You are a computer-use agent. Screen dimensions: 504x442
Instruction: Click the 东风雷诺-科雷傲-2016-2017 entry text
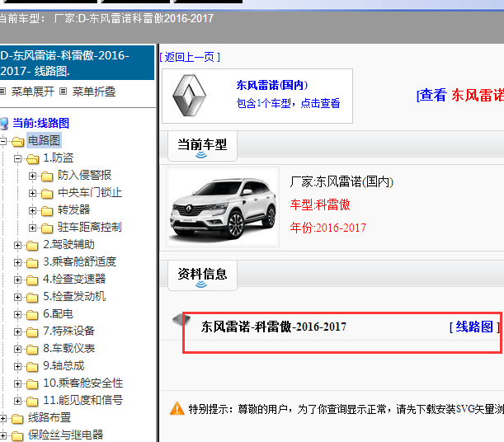pyautogui.click(x=274, y=327)
